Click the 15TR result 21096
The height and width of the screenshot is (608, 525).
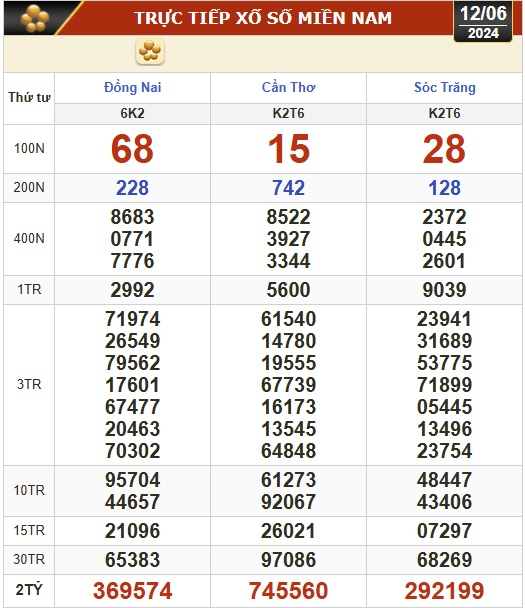point(133,531)
